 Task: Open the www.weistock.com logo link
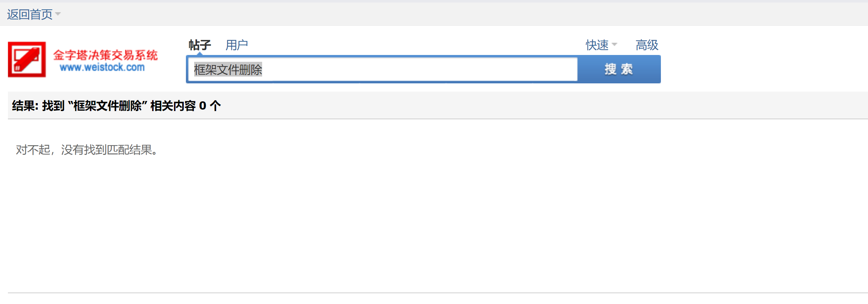pyautogui.click(x=102, y=68)
